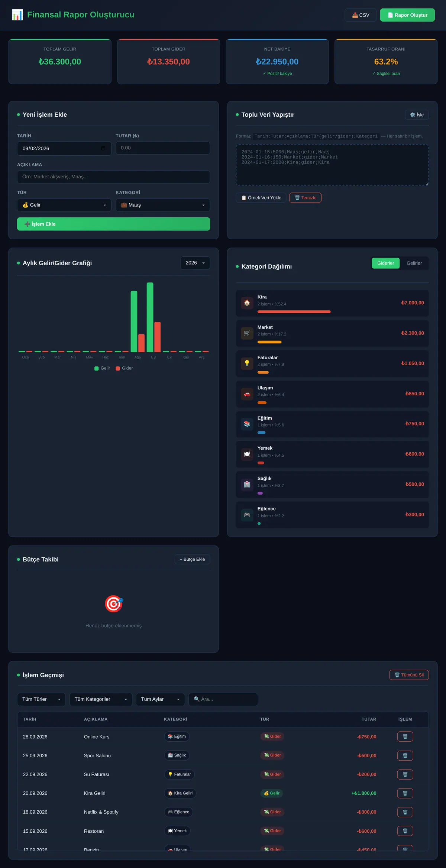Delete the Kira Geliri transaction
446x868 pixels.
pos(405,793)
